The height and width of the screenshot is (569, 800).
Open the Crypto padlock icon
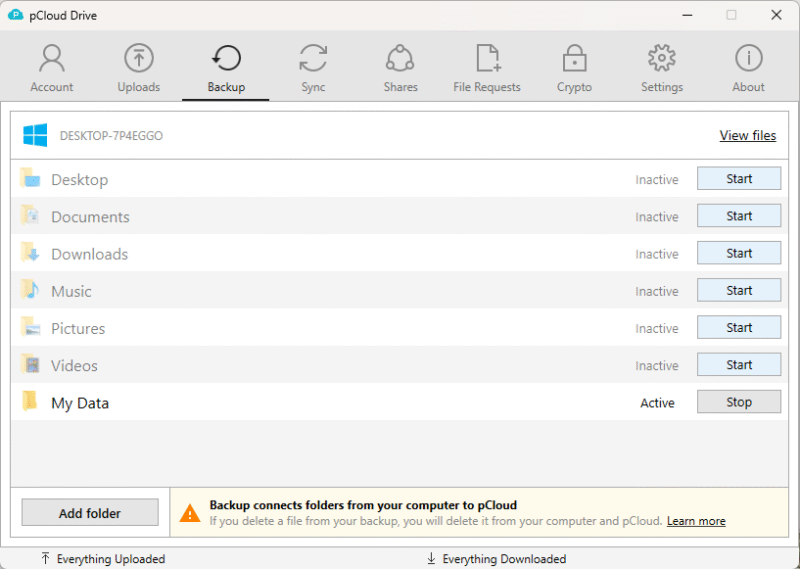point(574,58)
